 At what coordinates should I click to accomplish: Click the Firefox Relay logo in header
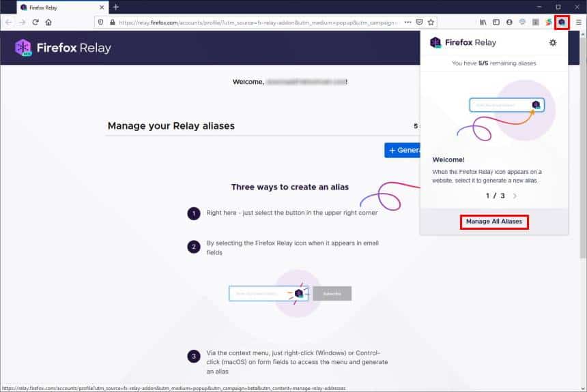pyautogui.click(x=63, y=48)
